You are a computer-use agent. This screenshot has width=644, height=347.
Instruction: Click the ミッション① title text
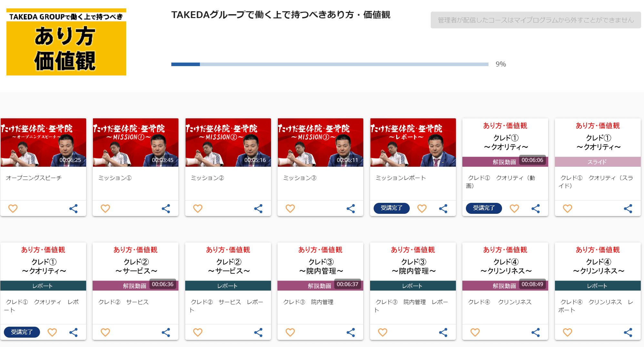click(115, 178)
